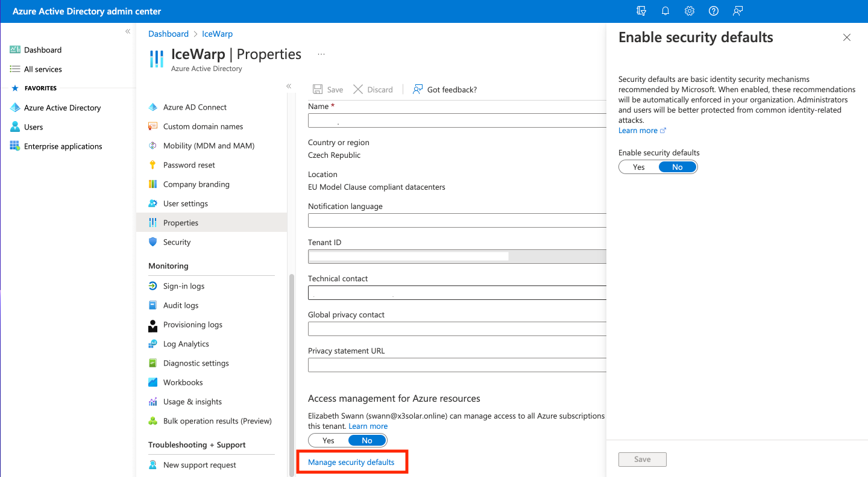Click Got feedback? in toolbar
Image resolution: width=868 pixels, height=477 pixels.
[x=445, y=89]
